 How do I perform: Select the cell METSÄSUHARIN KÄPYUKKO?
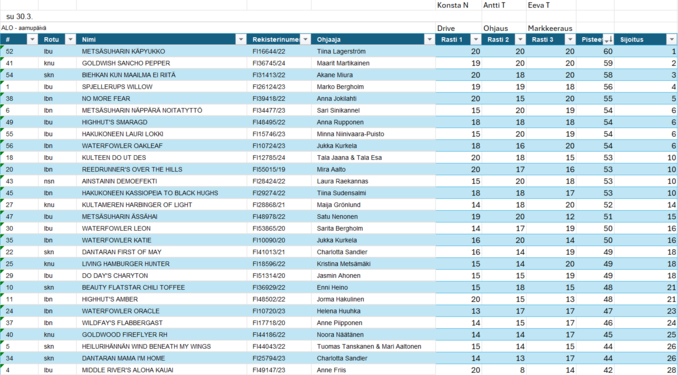pos(161,51)
